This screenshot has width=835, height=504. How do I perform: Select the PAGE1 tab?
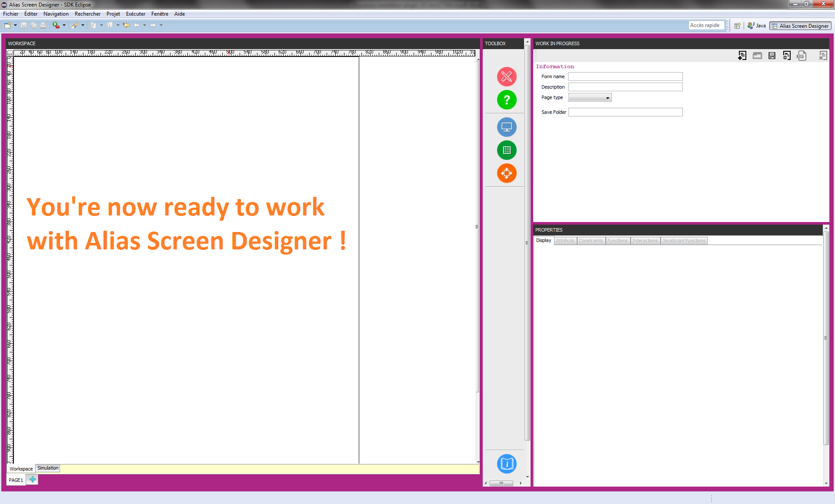tap(16, 480)
